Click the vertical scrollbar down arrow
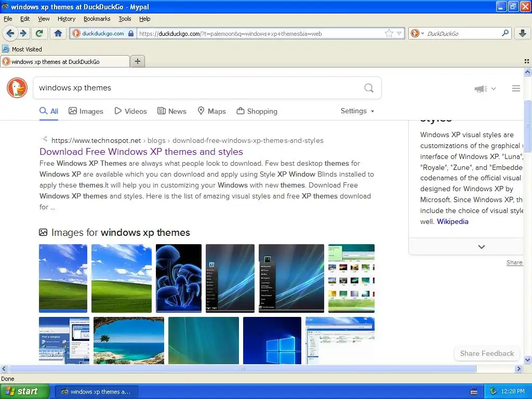Viewport: 532px width, 399px height. 527,360
